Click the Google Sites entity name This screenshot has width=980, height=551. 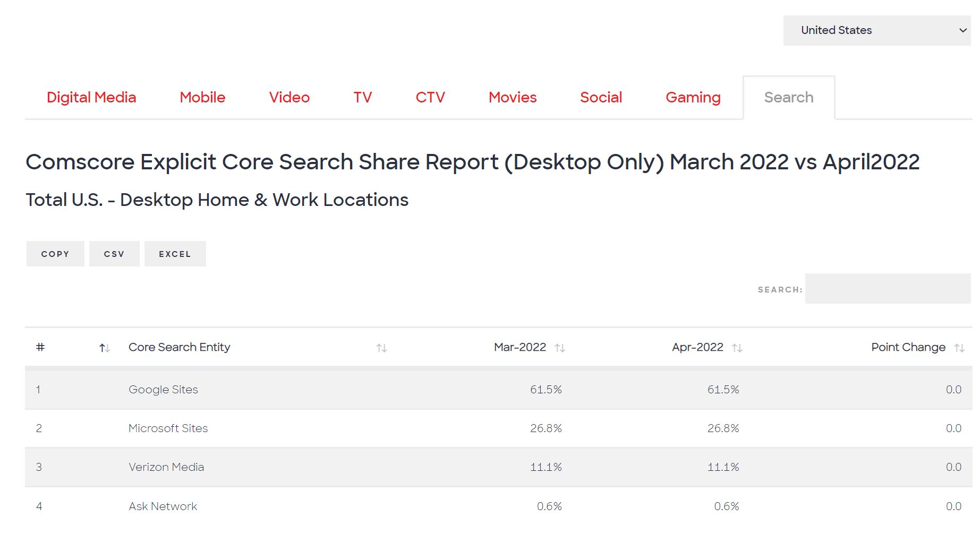click(163, 390)
